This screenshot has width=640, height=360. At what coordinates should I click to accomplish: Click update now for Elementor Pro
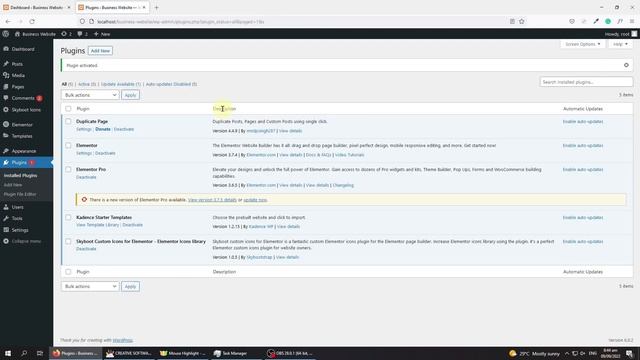pyautogui.click(x=255, y=200)
